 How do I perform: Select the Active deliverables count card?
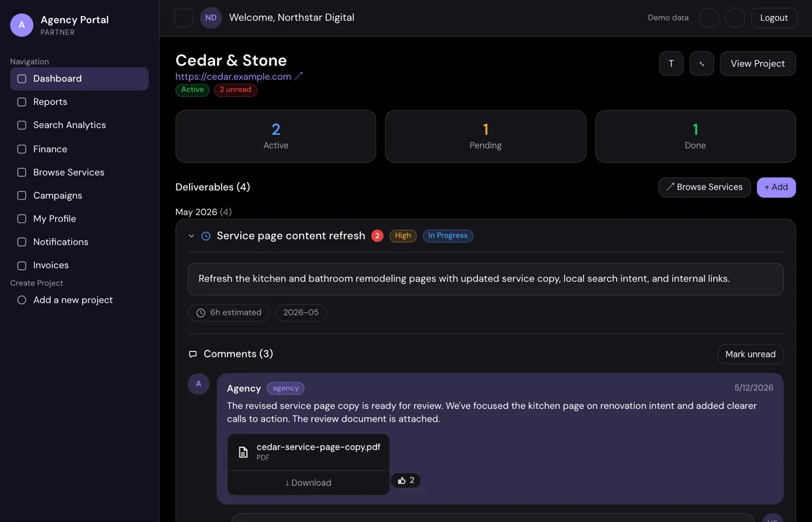275,136
